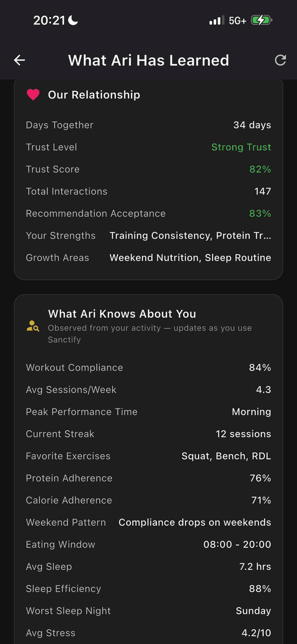This screenshot has height=644, width=297.
Task: Open the Growth Areas row
Action: click(148, 258)
